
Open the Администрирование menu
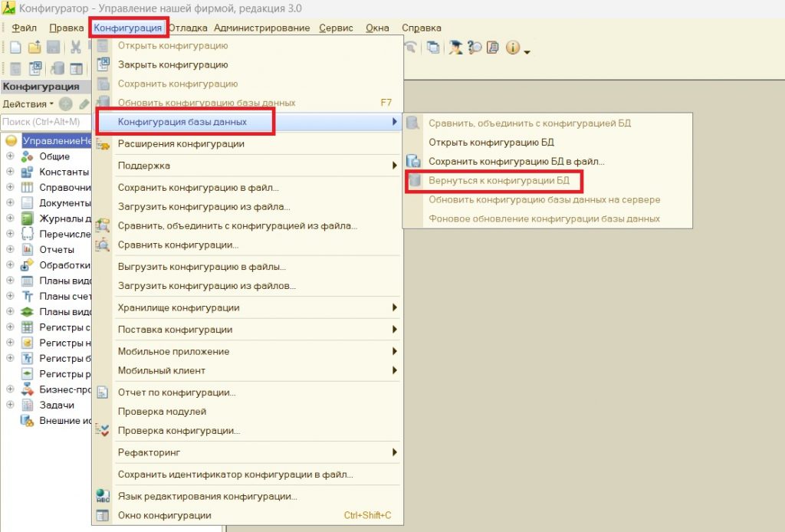261,28
